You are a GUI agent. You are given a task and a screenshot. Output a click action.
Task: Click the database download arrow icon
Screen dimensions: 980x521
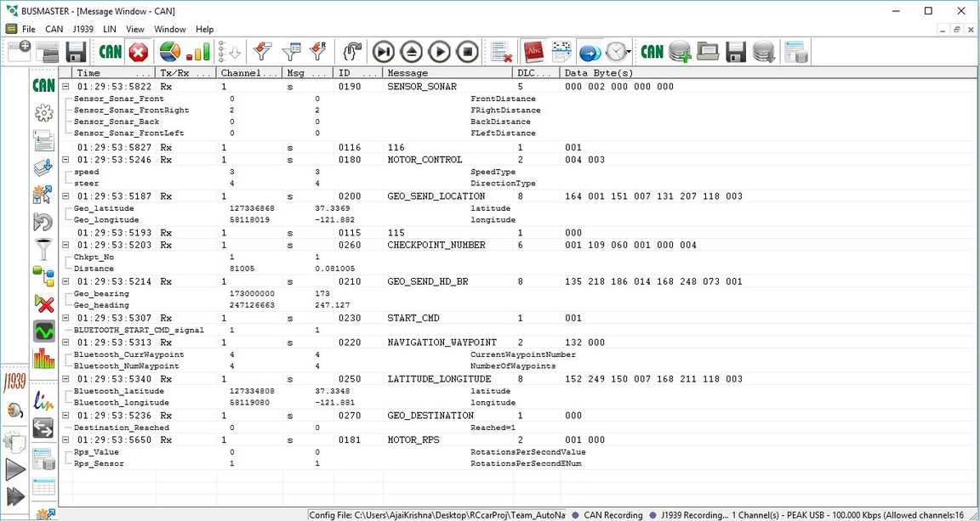coord(764,51)
